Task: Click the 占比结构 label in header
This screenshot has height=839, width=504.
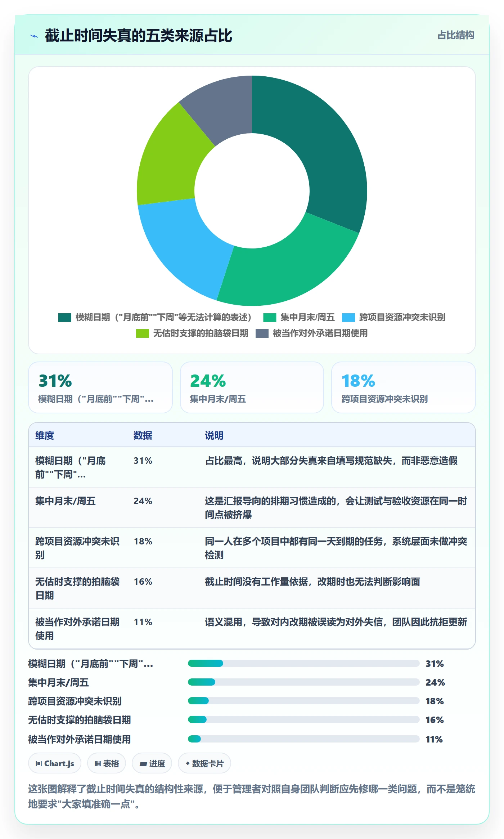Action: [x=456, y=35]
